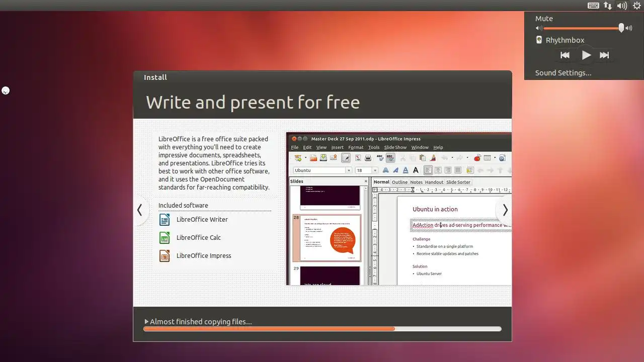Click the 'Write and present for free' heading
This screenshot has width=644, height=362.
click(253, 102)
